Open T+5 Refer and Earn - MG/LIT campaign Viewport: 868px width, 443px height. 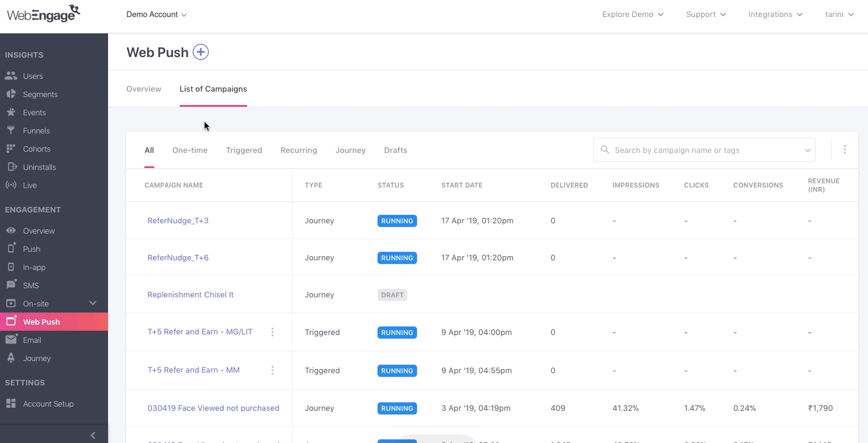pyautogui.click(x=200, y=332)
